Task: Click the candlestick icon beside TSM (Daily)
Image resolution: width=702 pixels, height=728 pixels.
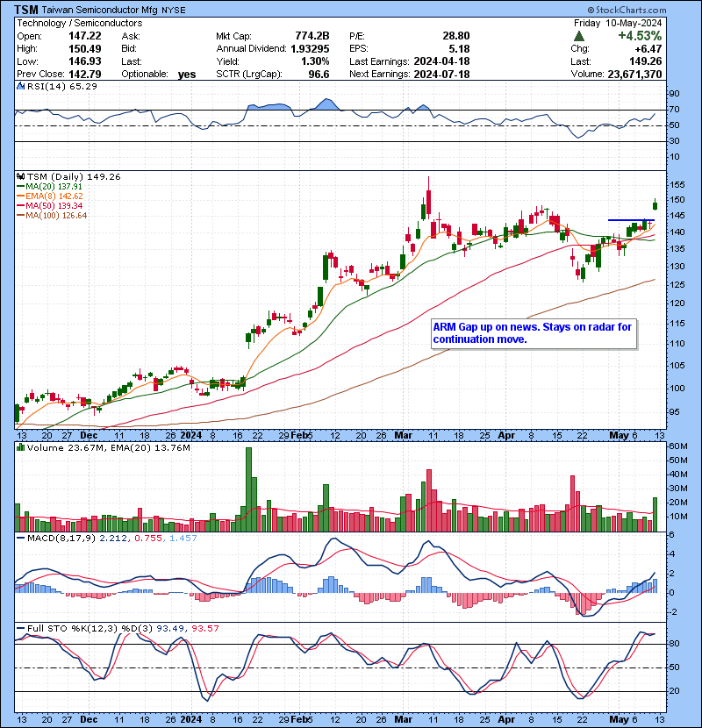Action: coord(20,176)
